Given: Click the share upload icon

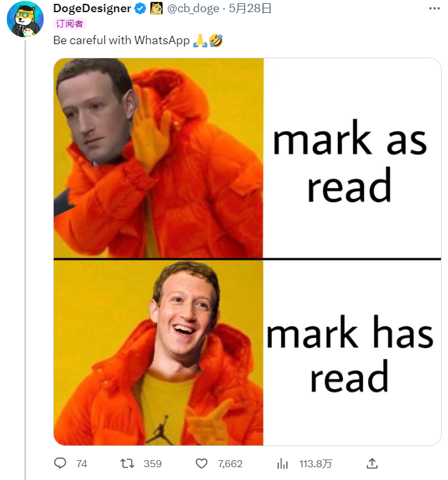Looking at the screenshot, I should pos(372,463).
